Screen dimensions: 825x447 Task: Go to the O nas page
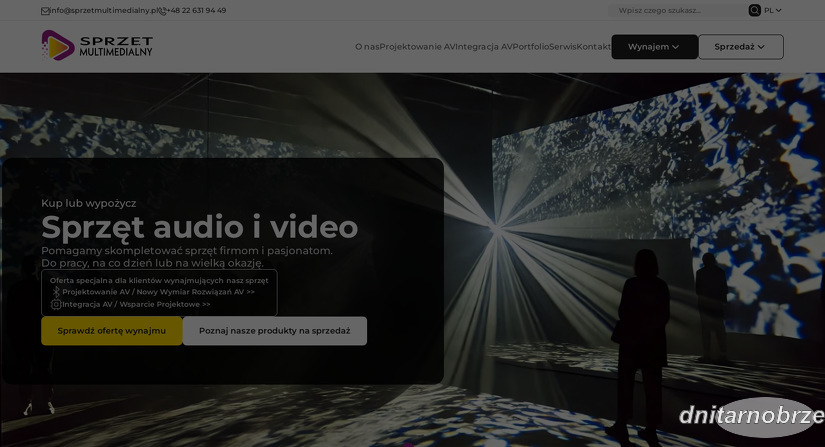tap(367, 47)
